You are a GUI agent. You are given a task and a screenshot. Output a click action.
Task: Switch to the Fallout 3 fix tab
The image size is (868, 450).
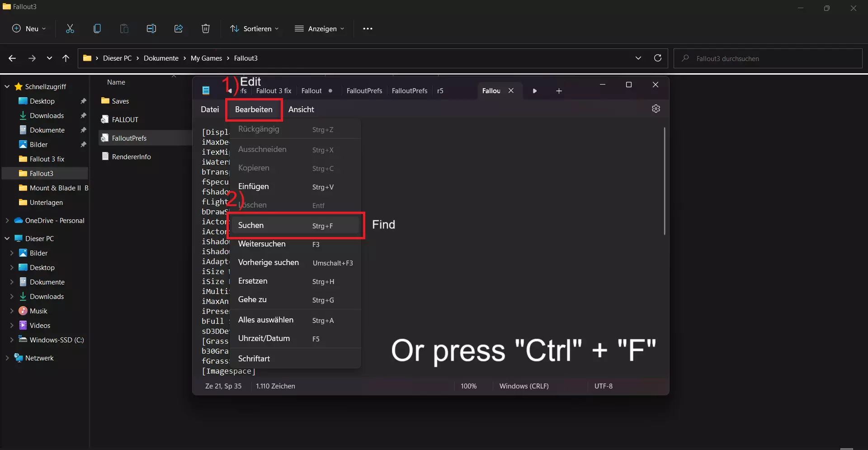click(x=274, y=91)
